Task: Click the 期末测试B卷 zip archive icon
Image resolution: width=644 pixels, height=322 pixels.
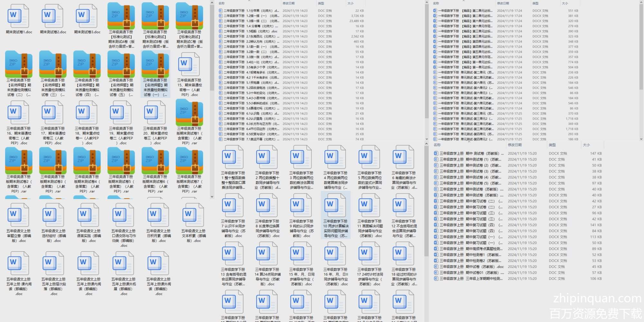Action: [155, 16]
